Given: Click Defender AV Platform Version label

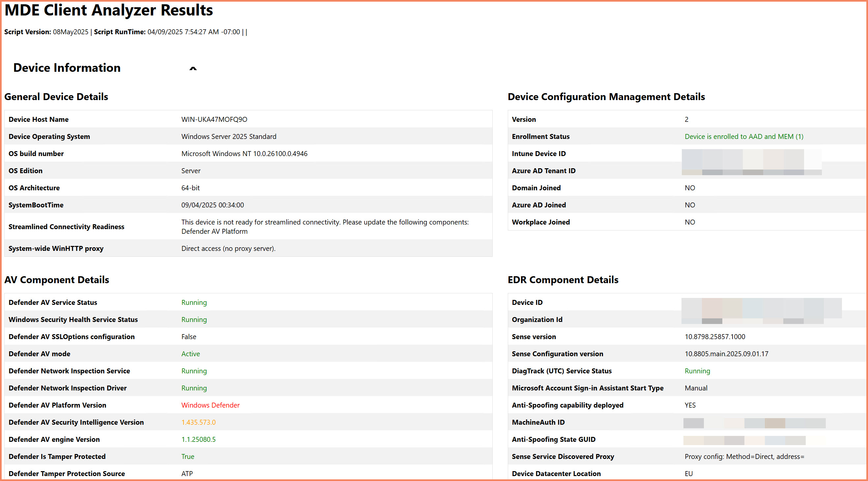Looking at the screenshot, I should [x=57, y=405].
